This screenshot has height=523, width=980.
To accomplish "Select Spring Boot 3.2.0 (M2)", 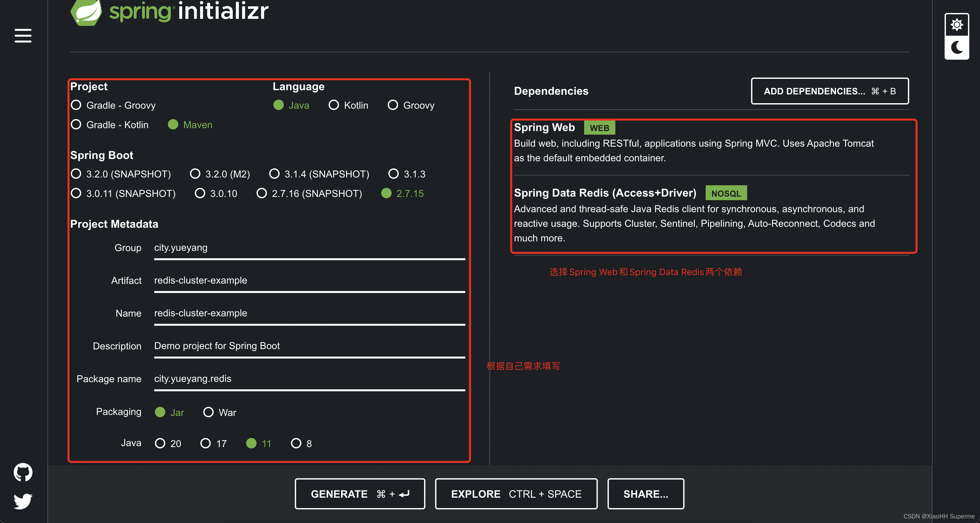I will (x=220, y=174).
